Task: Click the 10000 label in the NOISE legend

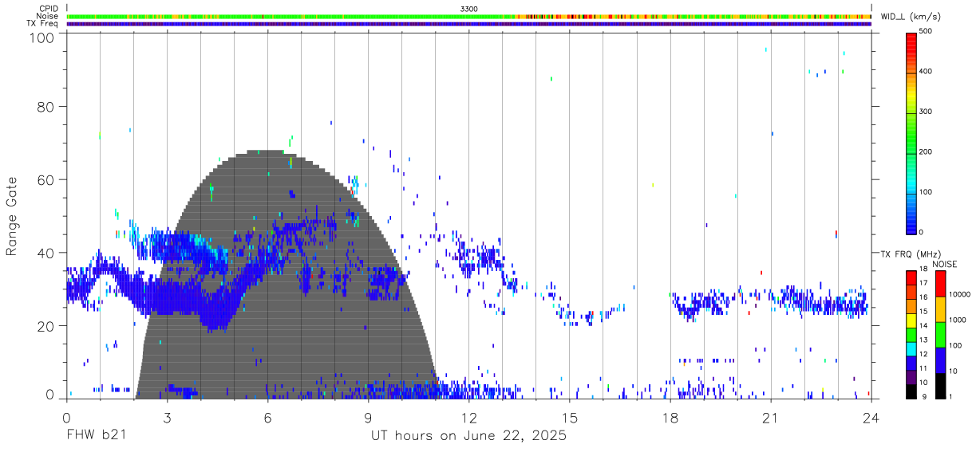Action: [x=959, y=294]
